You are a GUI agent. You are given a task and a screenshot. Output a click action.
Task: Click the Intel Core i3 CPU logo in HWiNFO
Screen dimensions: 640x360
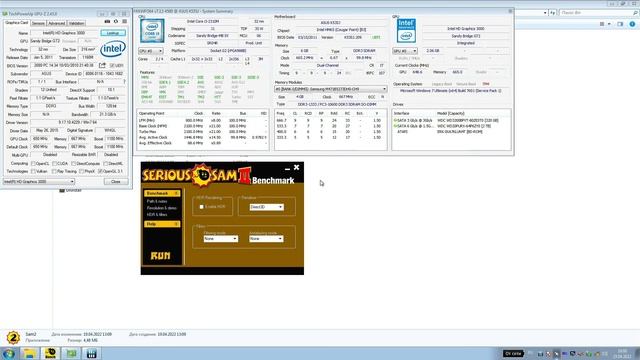152,30
